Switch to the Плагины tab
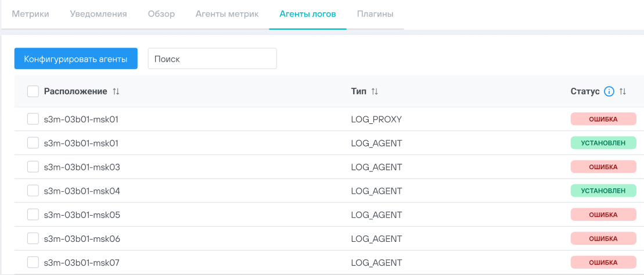 coord(375,14)
